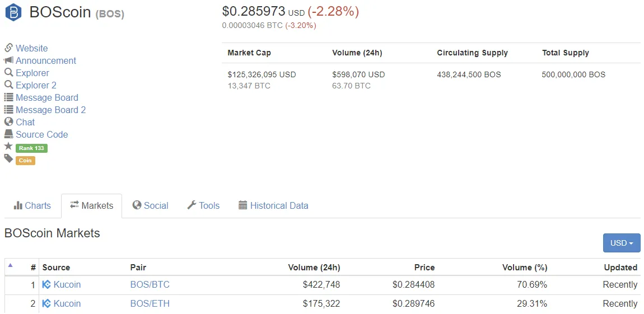Click the green Rank 133 badge
This screenshot has width=644, height=314.
[31, 148]
